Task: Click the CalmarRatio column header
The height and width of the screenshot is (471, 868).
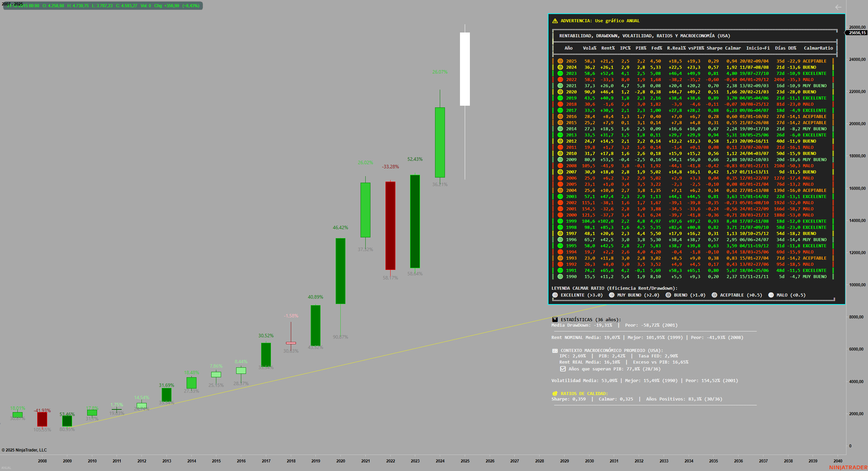Action: [818, 48]
